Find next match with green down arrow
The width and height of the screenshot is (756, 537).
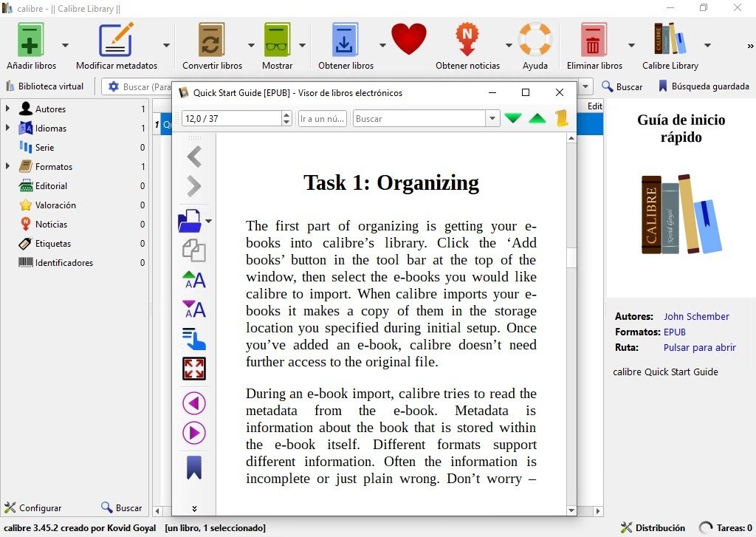coord(513,118)
